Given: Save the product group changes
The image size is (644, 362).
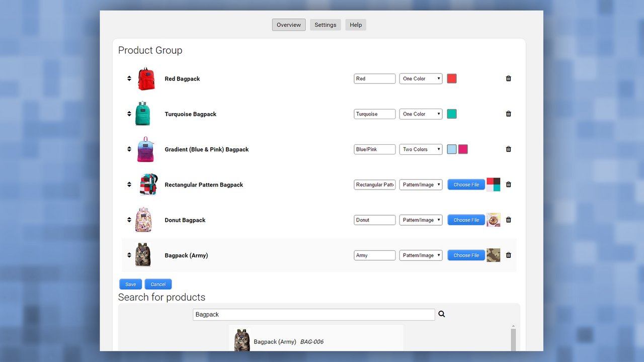Looking at the screenshot, I should click(130, 284).
